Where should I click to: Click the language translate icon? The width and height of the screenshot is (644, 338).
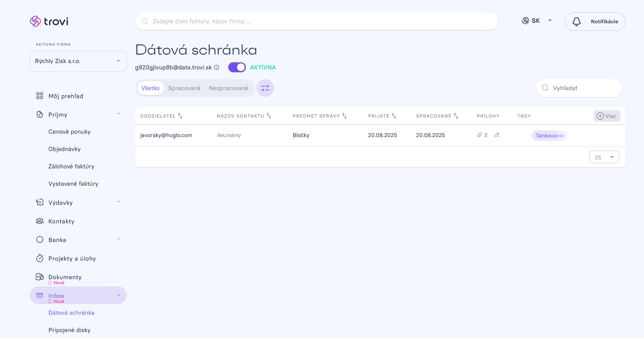pos(525,21)
